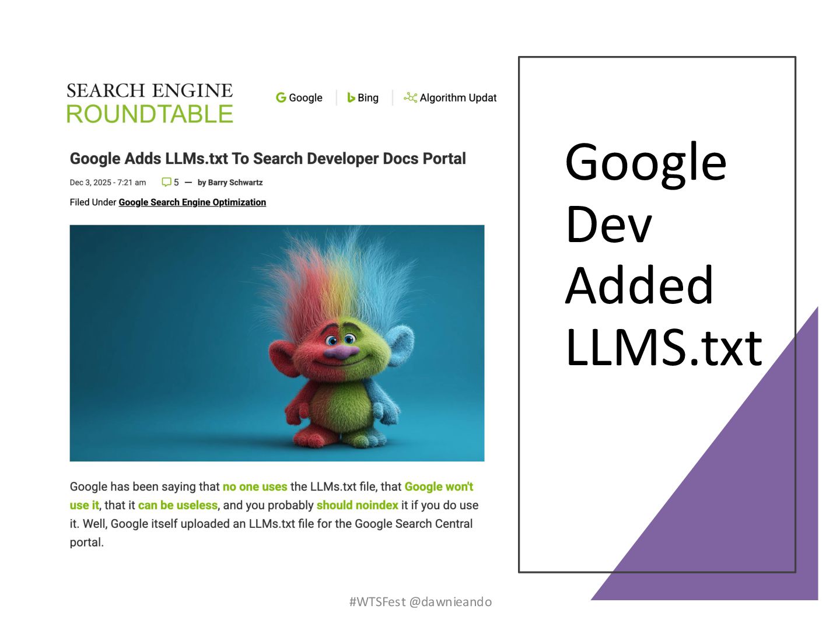Click author name Barry Schwartz
This screenshot has width=840, height=630.
pyautogui.click(x=235, y=182)
